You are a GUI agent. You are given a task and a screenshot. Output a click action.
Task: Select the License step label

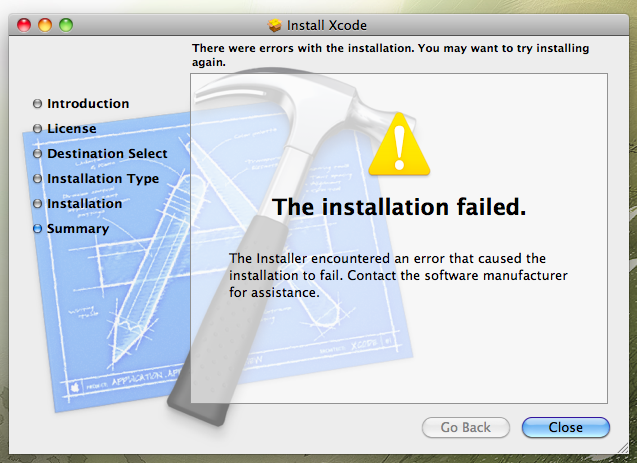tap(72, 129)
